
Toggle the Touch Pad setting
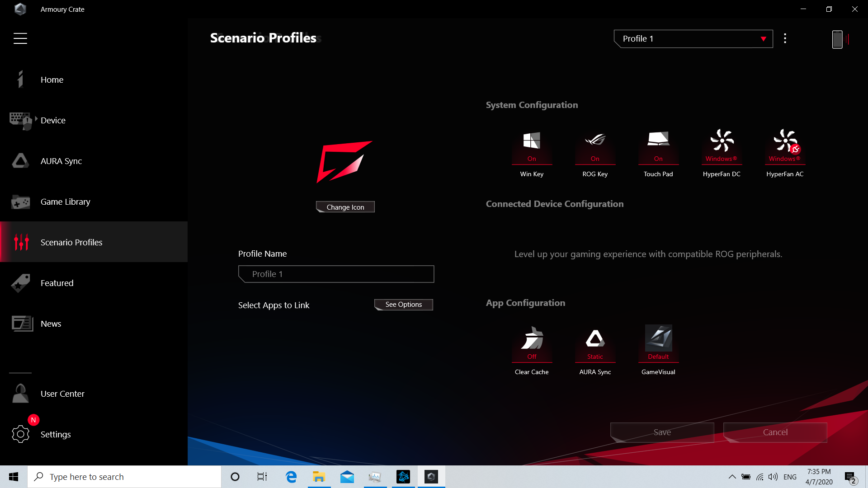[x=658, y=154]
